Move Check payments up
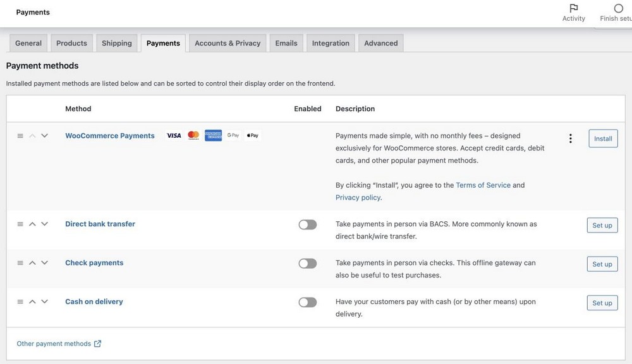 [x=32, y=263]
